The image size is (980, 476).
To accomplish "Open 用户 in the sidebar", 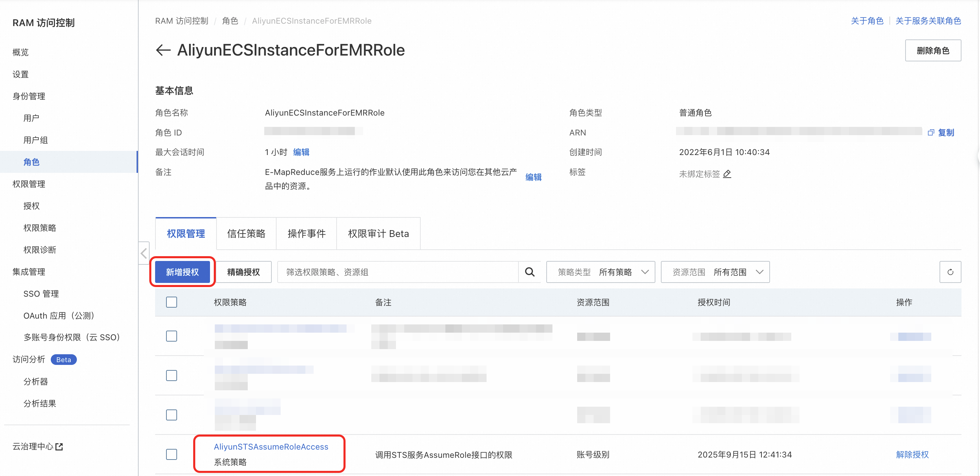I will coord(31,118).
